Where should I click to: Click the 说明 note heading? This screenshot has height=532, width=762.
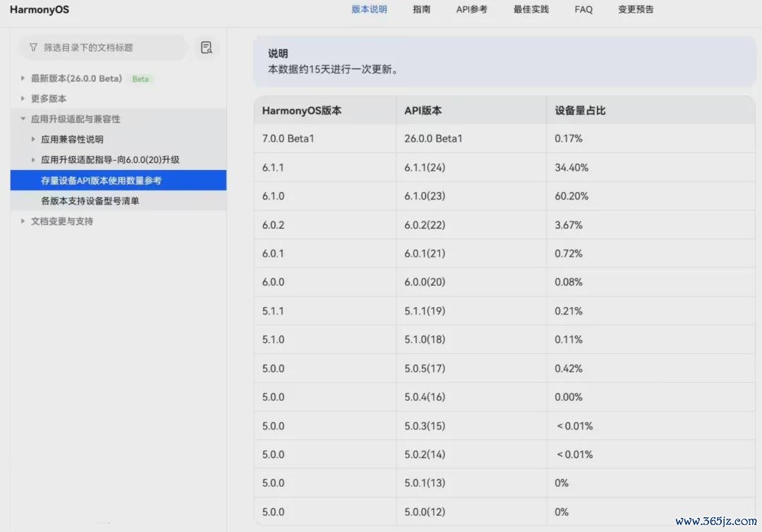[278, 54]
